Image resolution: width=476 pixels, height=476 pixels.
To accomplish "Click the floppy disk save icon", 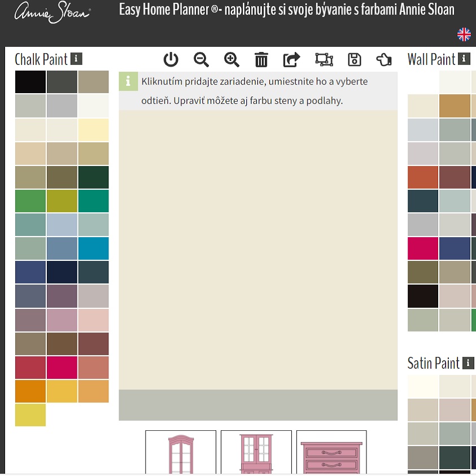I will (x=354, y=59).
